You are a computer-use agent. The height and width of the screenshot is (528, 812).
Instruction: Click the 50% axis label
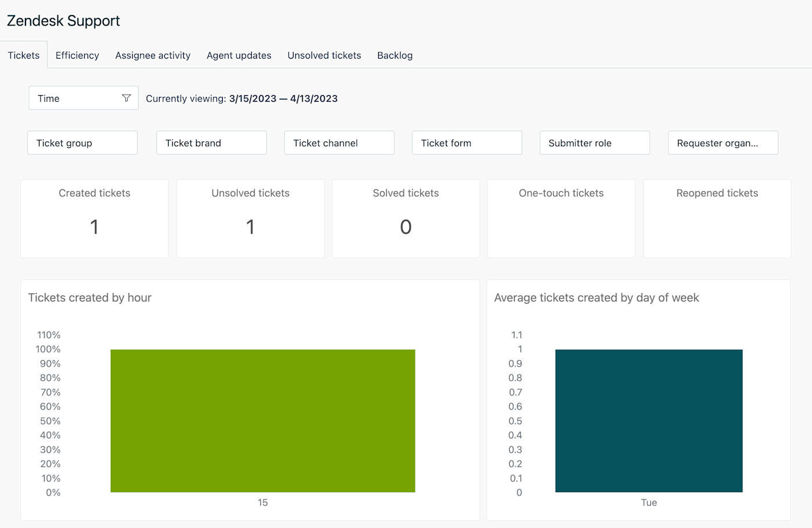pyautogui.click(x=50, y=421)
